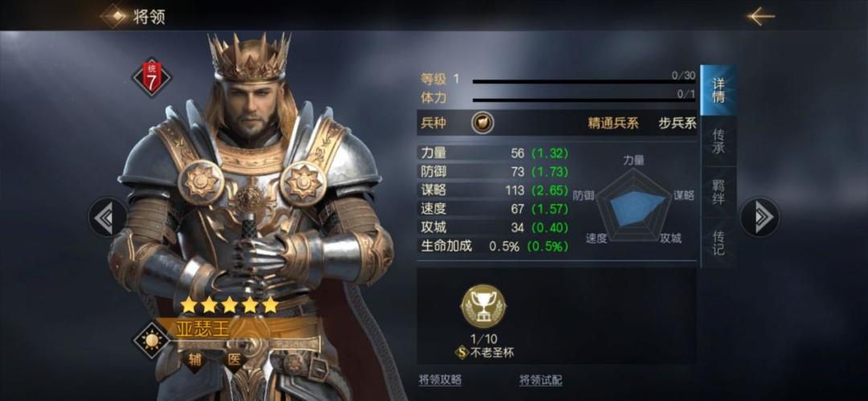Open the 羁绊 tab
Viewport: 868px width, 401px height.
click(718, 191)
